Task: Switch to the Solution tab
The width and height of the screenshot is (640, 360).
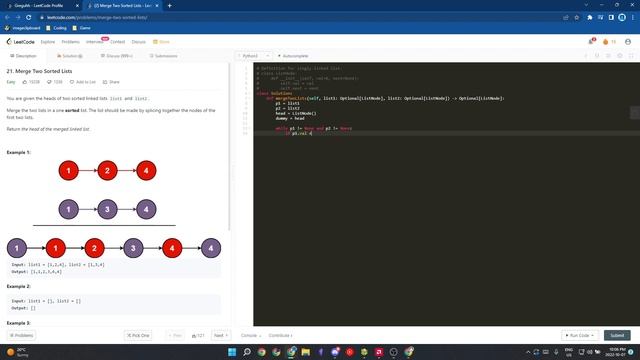Action: tap(70, 56)
